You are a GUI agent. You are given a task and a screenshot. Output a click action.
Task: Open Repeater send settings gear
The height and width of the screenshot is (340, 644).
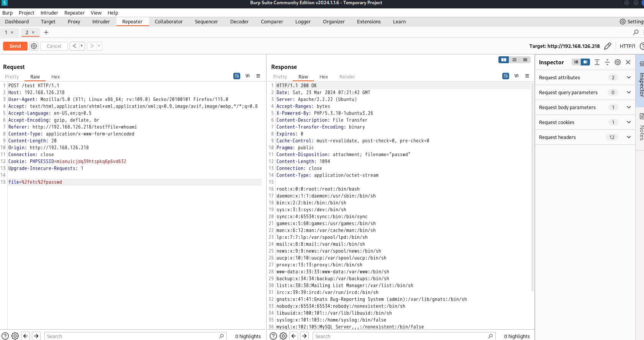[x=34, y=46]
